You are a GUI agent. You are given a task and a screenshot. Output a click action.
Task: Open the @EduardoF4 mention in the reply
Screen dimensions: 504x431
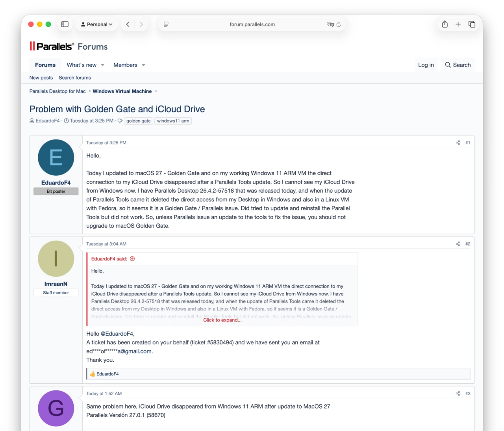point(117,334)
